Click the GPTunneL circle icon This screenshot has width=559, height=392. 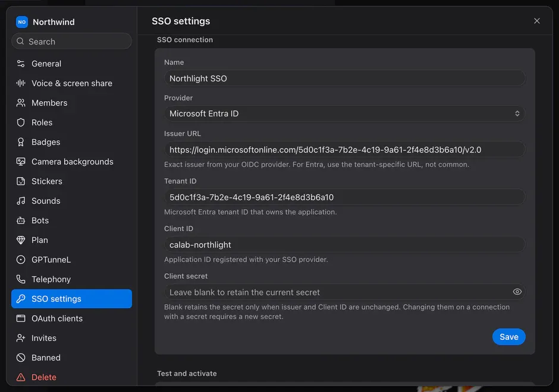pos(21,260)
